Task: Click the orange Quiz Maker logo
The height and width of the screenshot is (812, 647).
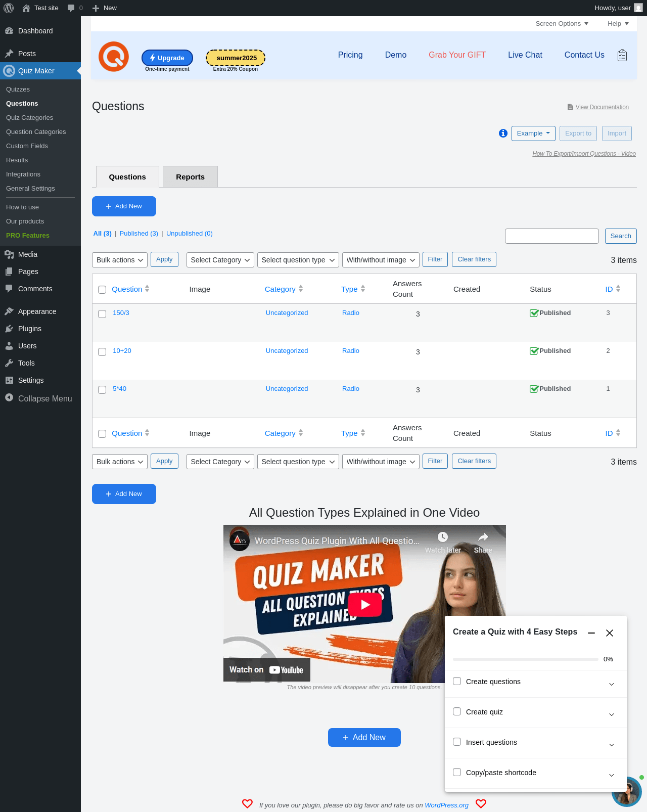Action: point(114,57)
